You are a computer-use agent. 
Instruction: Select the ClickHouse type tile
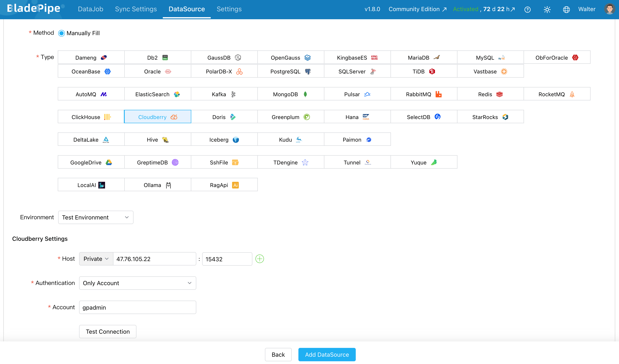91,117
